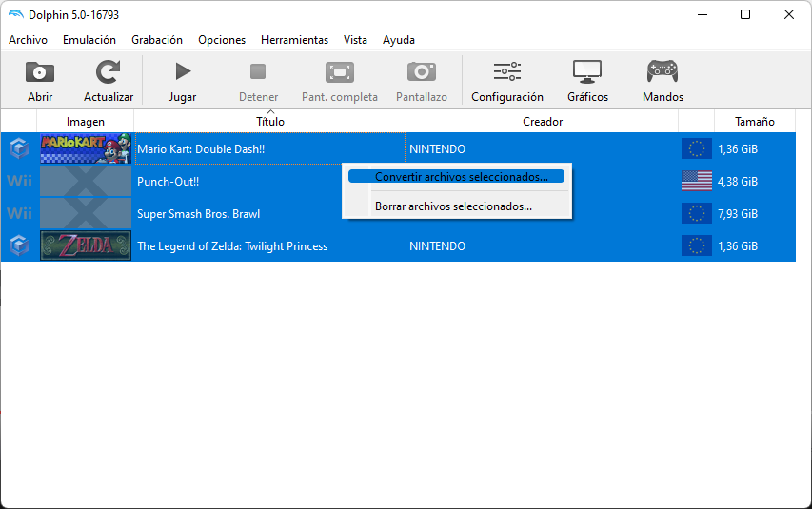
Task: Select Punch-Out!! title
Action: tap(168, 181)
